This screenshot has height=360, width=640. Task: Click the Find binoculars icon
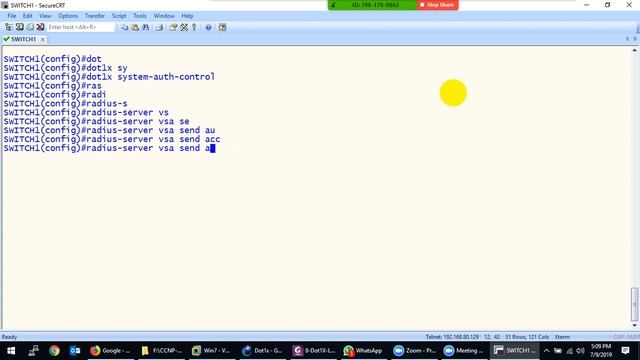coord(145,27)
